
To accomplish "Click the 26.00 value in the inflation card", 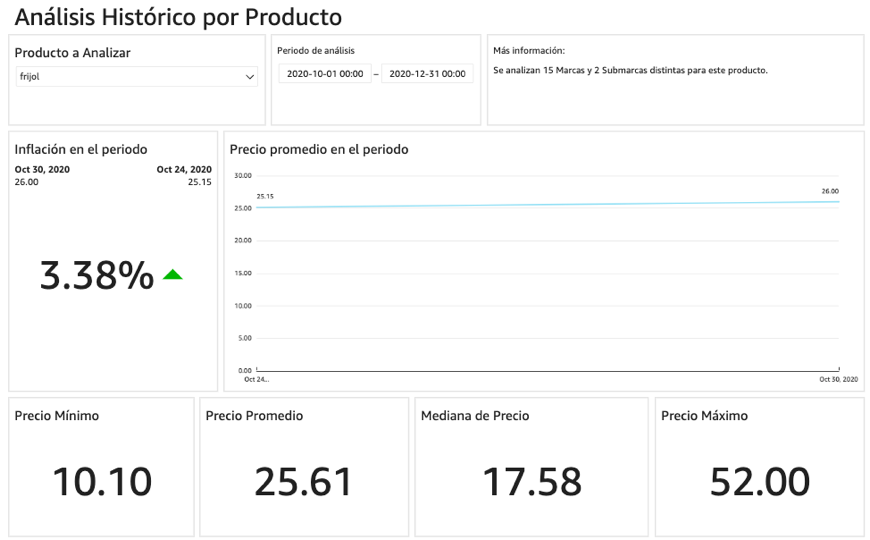I will click(x=27, y=182).
